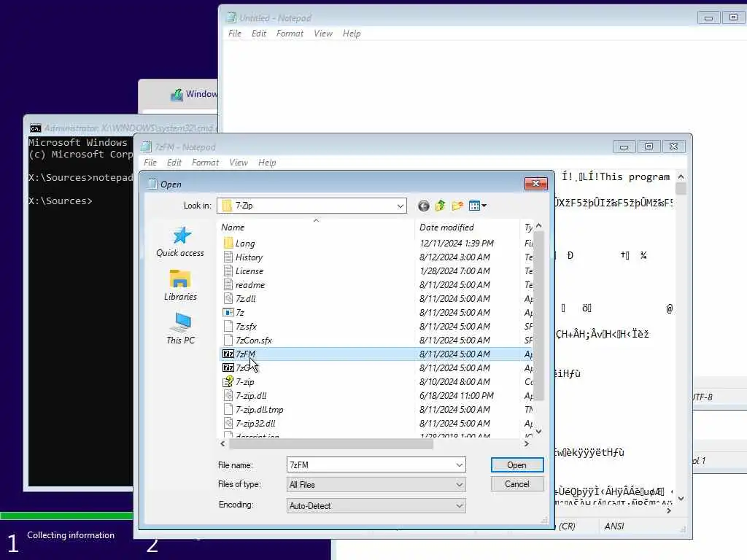747x560 pixels.
Task: Click the Cancel button in dialog
Action: [x=517, y=484]
